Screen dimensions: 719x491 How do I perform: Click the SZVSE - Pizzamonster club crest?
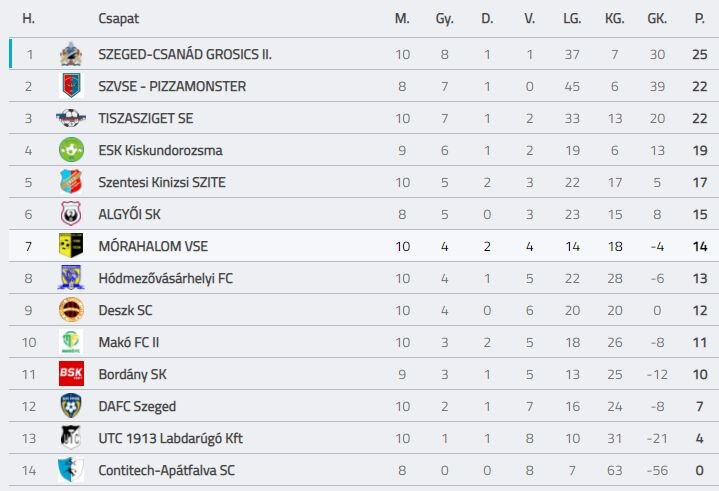70,86
